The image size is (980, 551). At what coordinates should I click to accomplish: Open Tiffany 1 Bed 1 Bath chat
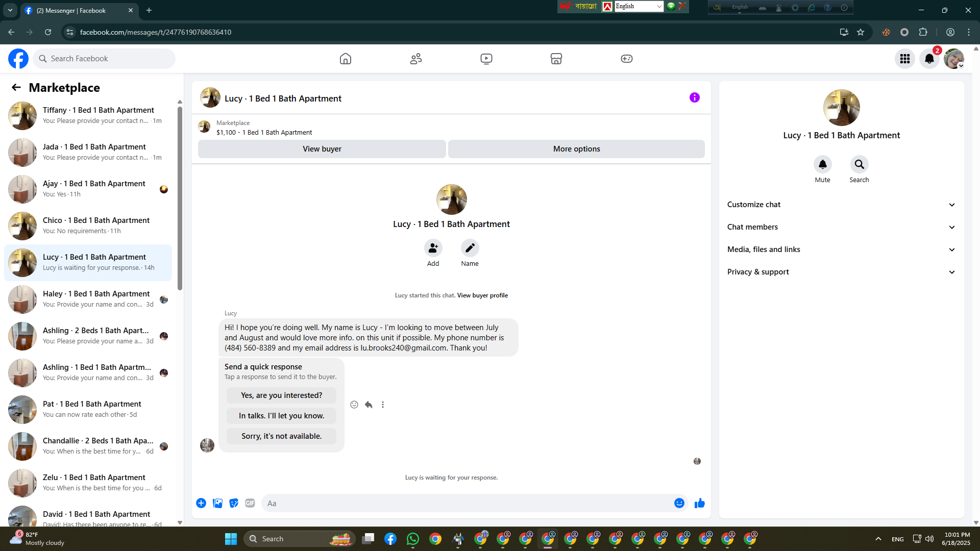click(x=88, y=115)
